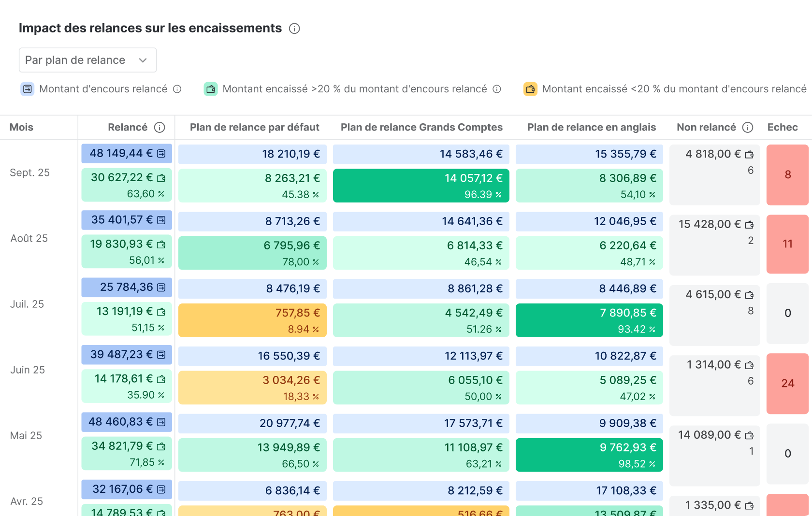Image resolution: width=812 pixels, height=516 pixels.
Task: Click the info icon next to the dashboard title
Action: coord(294,29)
